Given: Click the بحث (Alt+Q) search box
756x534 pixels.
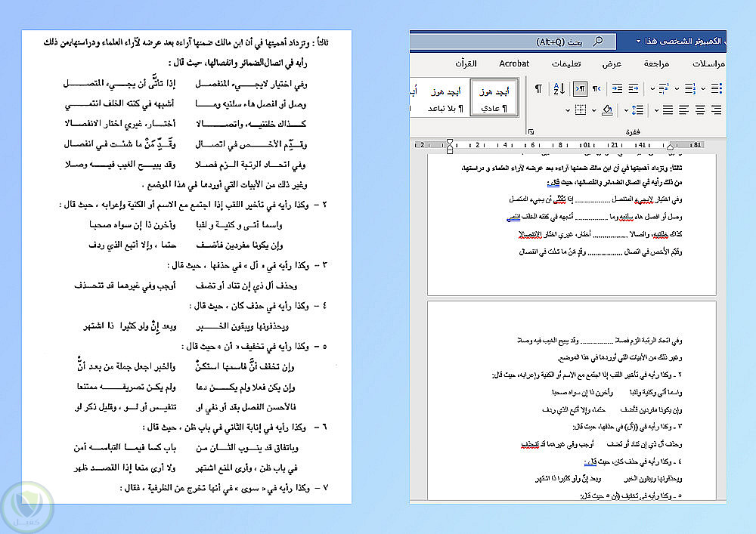Looking at the screenshot, I should point(513,42).
